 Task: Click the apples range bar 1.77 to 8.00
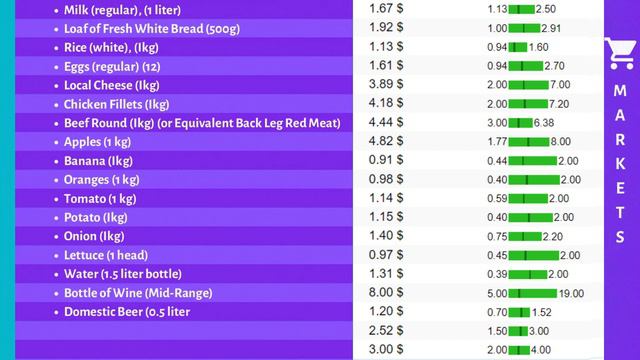point(529,142)
